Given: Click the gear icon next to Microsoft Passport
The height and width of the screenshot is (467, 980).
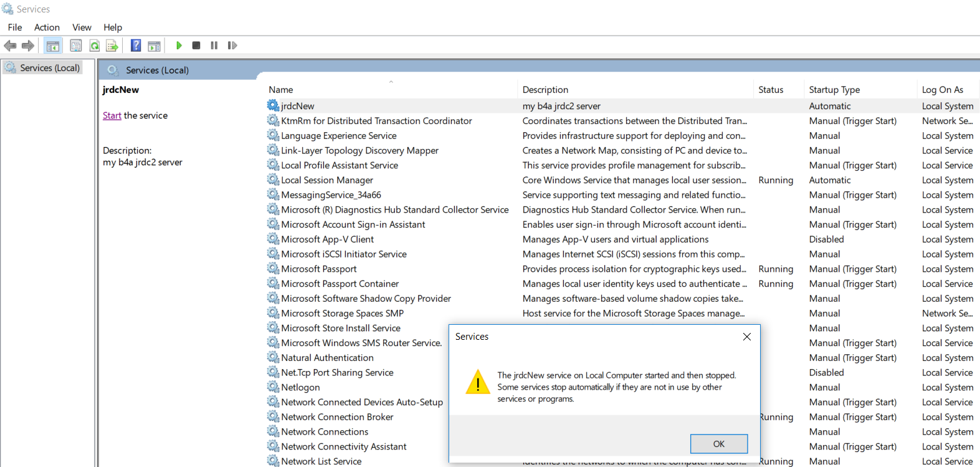Looking at the screenshot, I should point(273,268).
